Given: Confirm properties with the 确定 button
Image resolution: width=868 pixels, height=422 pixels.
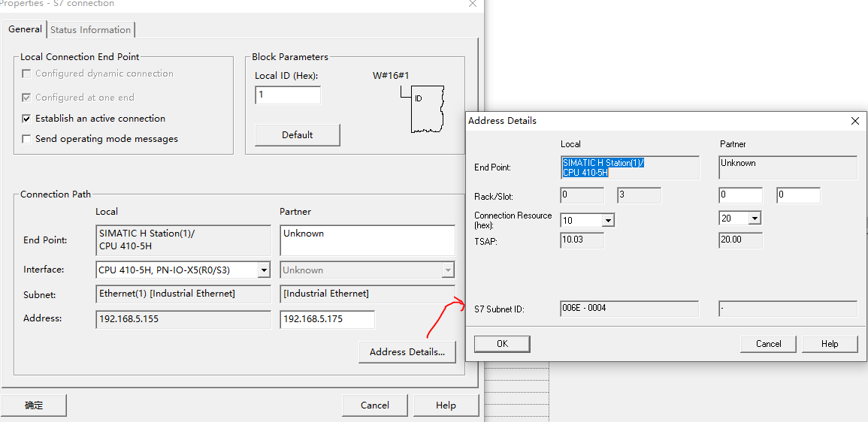Looking at the screenshot, I should tap(34, 405).
